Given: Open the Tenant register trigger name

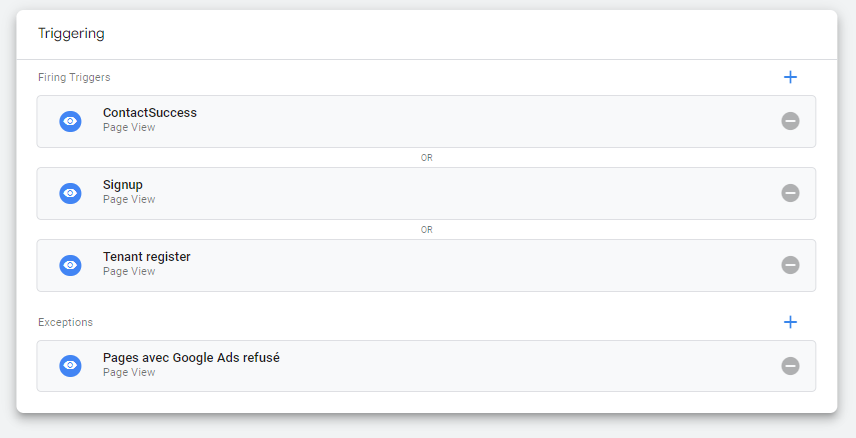Looking at the screenshot, I should [146, 257].
